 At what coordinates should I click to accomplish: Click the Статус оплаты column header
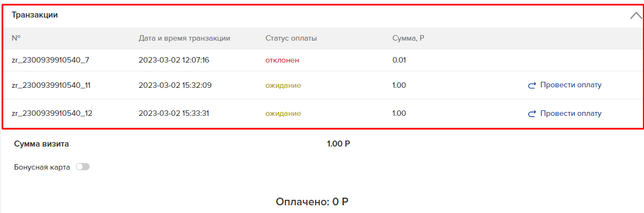click(x=291, y=38)
